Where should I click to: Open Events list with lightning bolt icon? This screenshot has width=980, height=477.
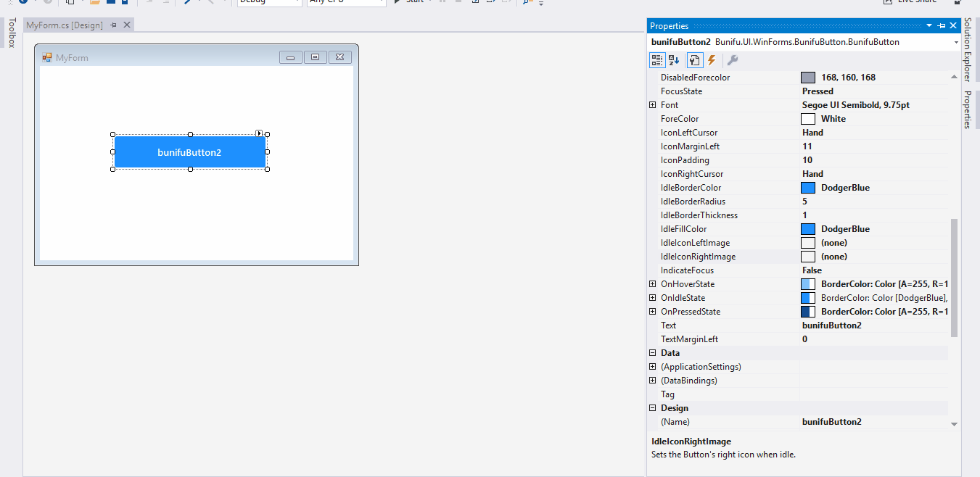712,60
